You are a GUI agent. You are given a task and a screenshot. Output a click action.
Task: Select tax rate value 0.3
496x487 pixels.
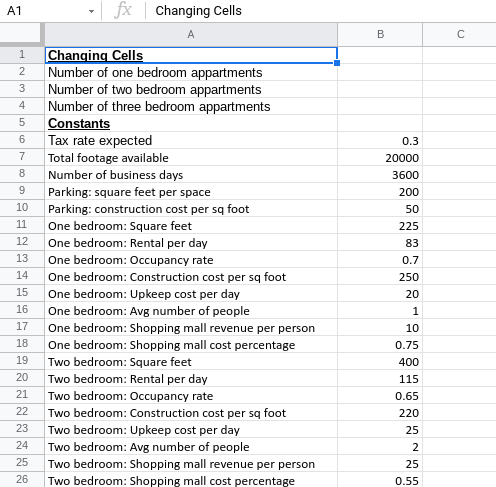point(380,140)
